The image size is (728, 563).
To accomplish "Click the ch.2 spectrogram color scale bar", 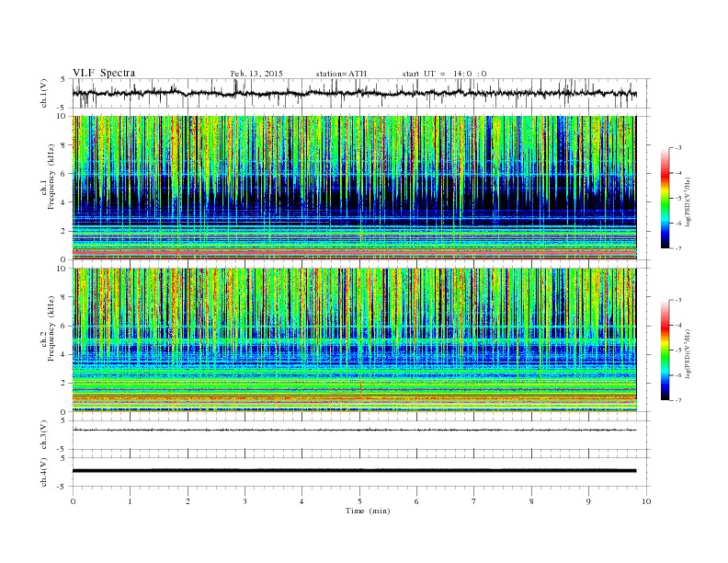I will [x=665, y=350].
